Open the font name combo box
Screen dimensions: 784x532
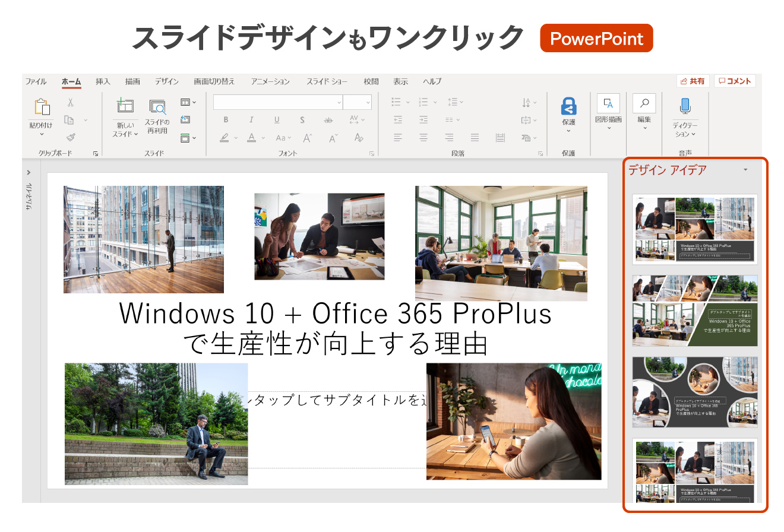(278, 102)
